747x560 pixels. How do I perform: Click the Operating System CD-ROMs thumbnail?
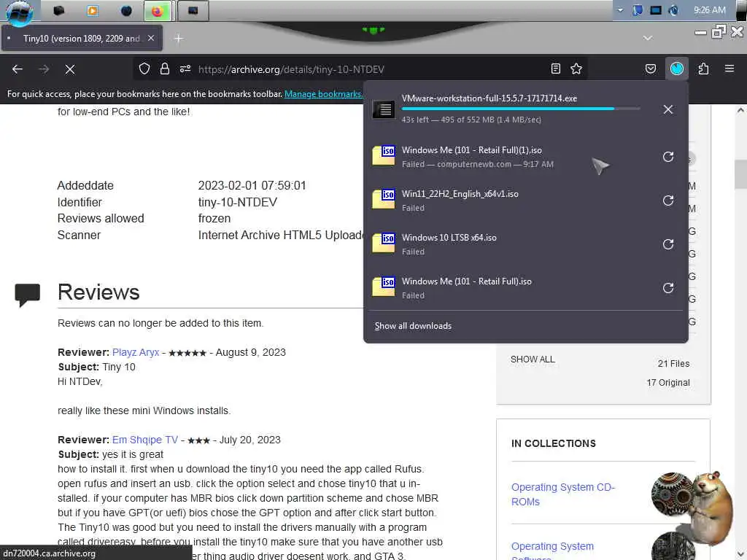(x=672, y=494)
